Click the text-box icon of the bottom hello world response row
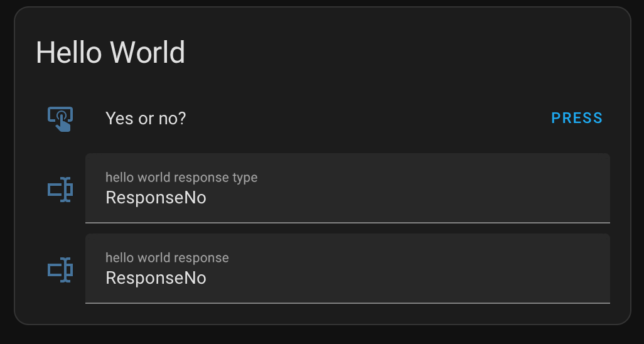The image size is (644, 344). [x=60, y=270]
